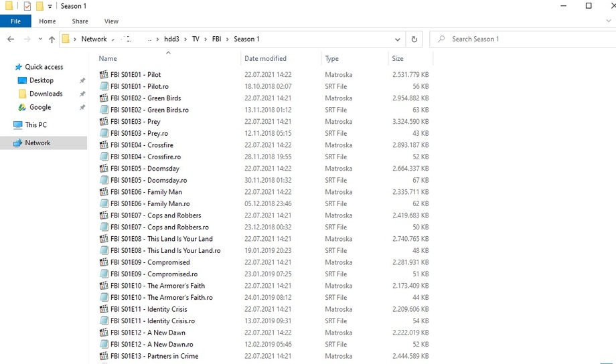Select Network in address breadcrumb
Screen dimensions: 616x364
pyautogui.click(x=94, y=39)
